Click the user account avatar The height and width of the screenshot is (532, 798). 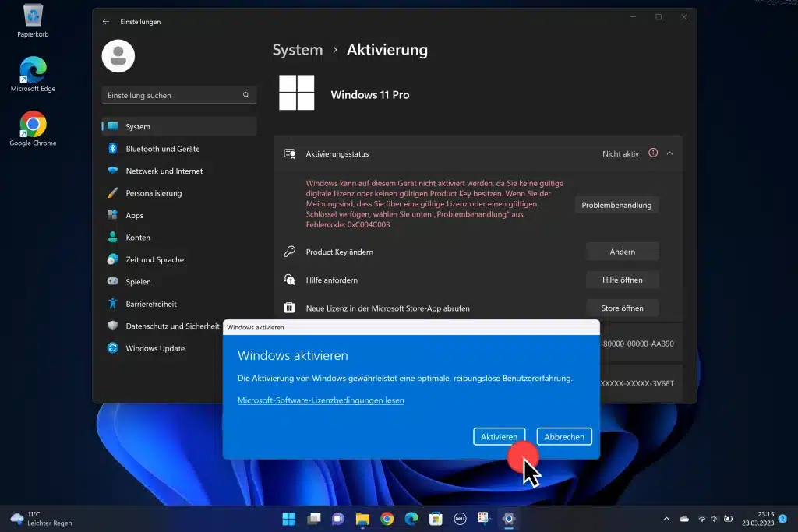click(x=118, y=56)
